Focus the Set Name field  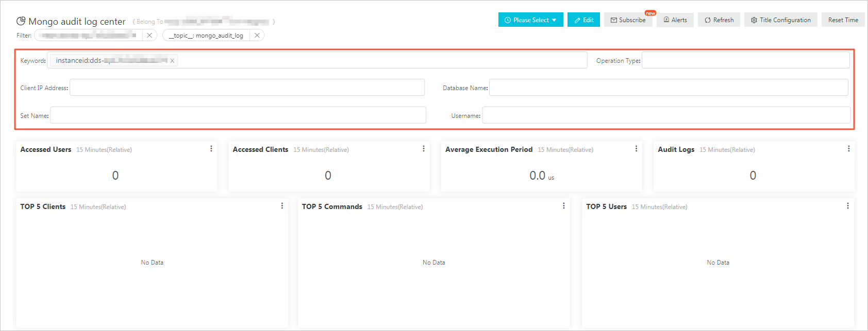238,115
